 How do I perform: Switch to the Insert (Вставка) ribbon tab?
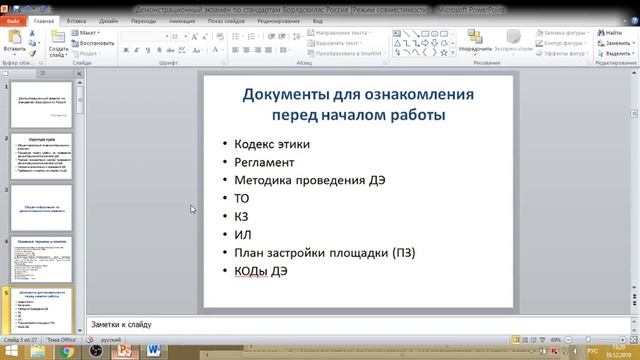click(x=76, y=21)
